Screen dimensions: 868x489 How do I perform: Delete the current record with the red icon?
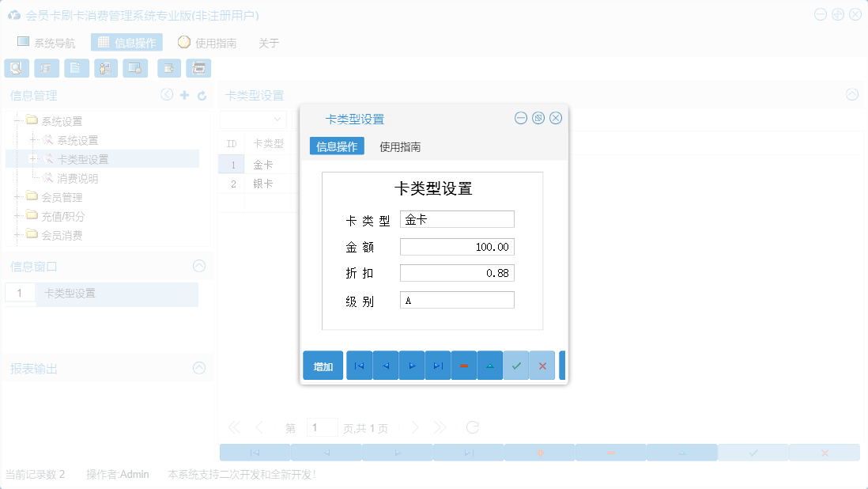(x=464, y=365)
